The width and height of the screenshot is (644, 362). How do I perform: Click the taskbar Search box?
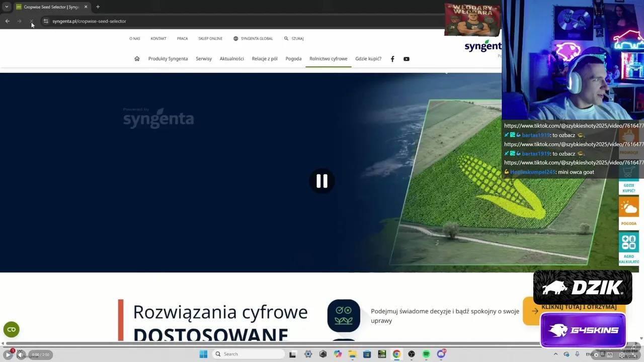(249, 354)
